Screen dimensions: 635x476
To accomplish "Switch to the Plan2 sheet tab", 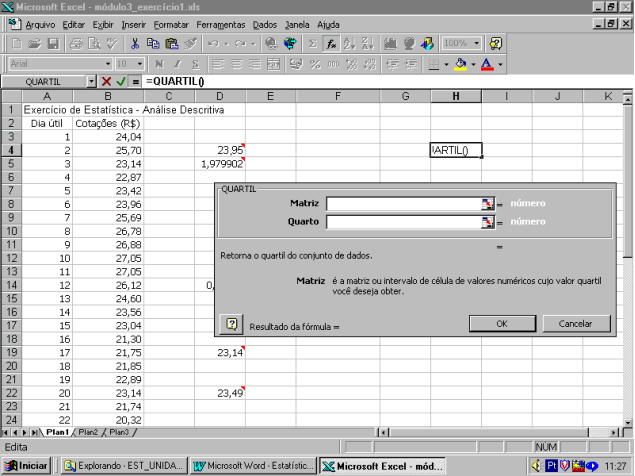I will pos(89,432).
